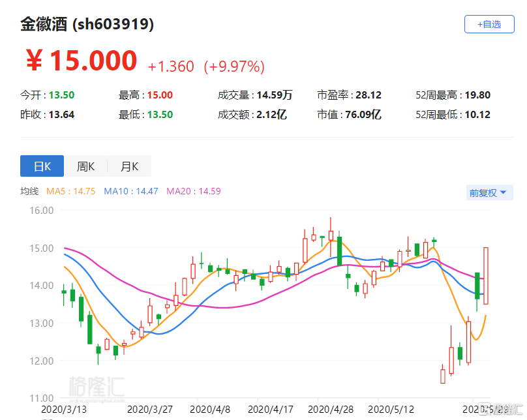Click the 2020/4/8 date label
527x420 pixels.
[x=210, y=410]
